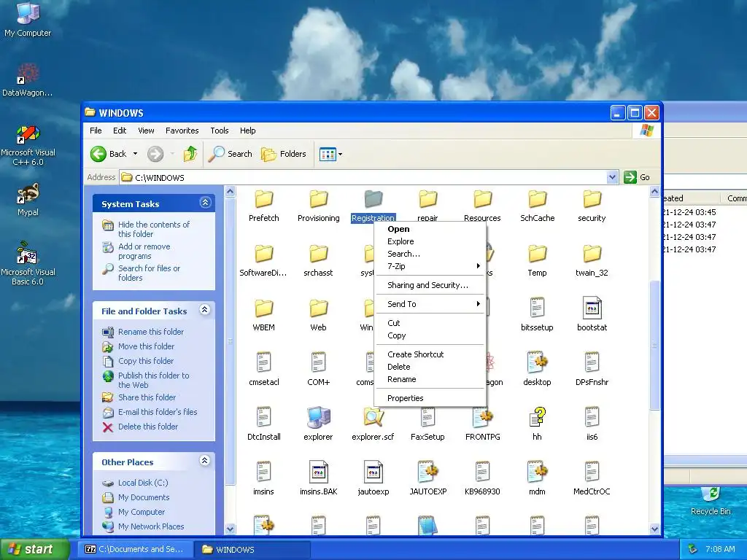747x560 pixels.
Task: Click the Start button
Action: [34, 550]
